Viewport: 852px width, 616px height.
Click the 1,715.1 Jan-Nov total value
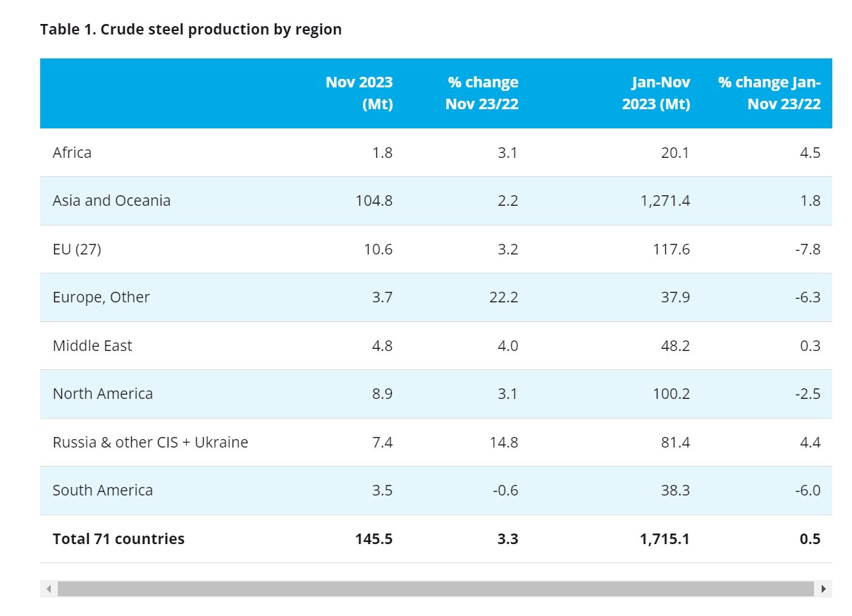pos(665,539)
